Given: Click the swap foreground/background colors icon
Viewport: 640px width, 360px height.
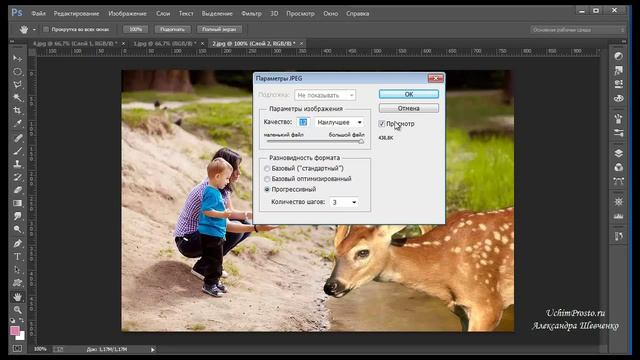Looking at the screenshot, I should pyautogui.click(x=21, y=321).
